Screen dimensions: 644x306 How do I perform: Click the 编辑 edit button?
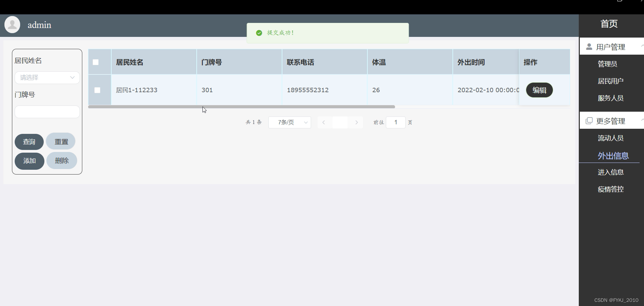(x=539, y=90)
